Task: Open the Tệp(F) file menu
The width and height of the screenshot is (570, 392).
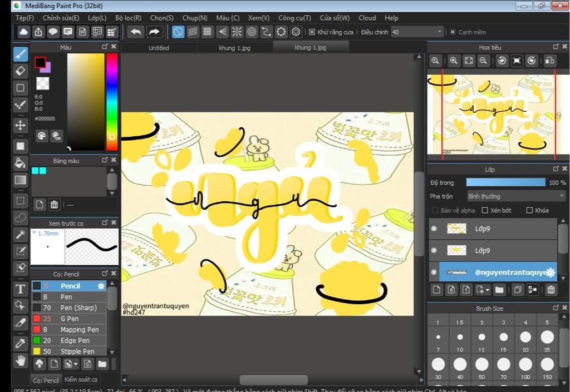Action: 24,18
